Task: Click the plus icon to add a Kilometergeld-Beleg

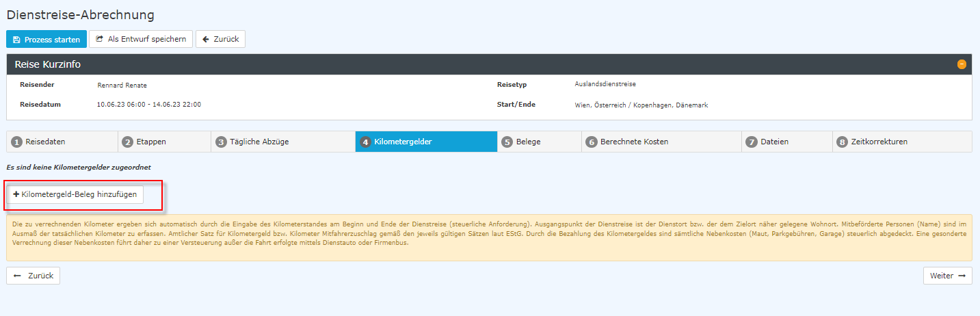Action: click(x=16, y=195)
